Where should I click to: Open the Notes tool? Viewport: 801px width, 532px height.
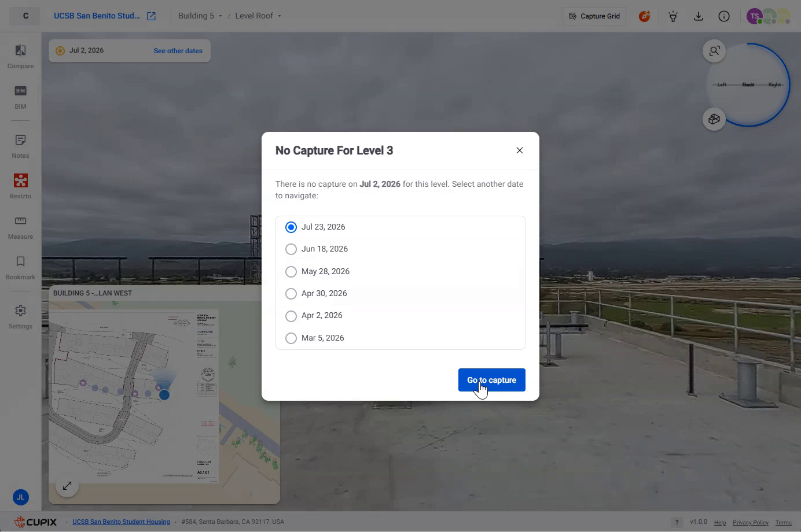tap(20, 146)
